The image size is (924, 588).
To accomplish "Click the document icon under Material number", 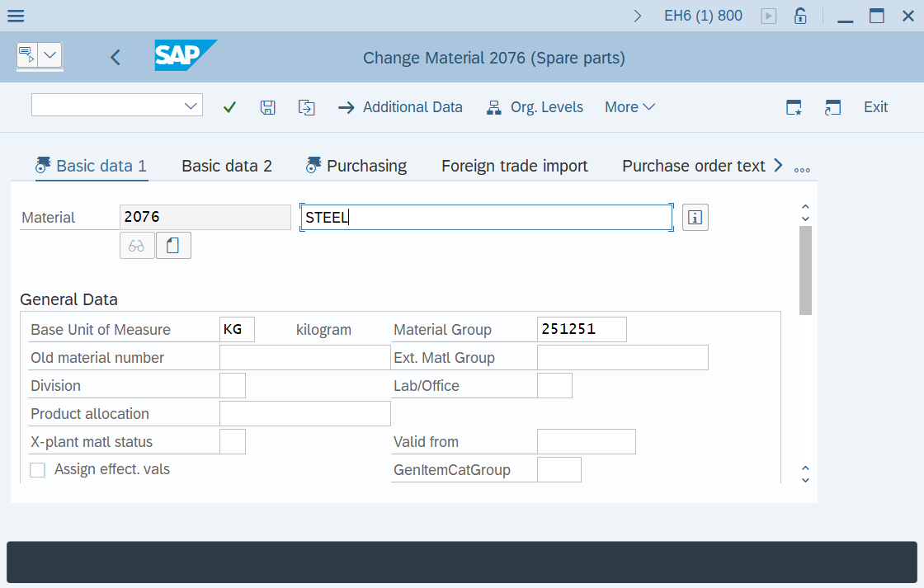I will (173, 246).
